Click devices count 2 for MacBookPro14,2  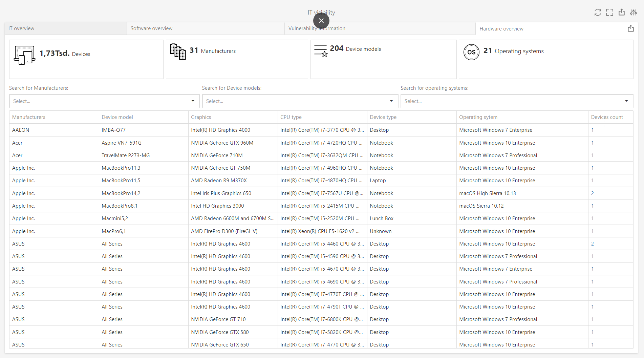click(x=593, y=193)
